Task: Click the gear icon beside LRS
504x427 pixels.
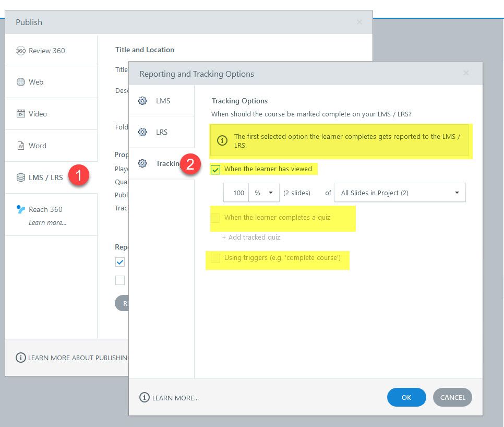Action: (x=142, y=132)
